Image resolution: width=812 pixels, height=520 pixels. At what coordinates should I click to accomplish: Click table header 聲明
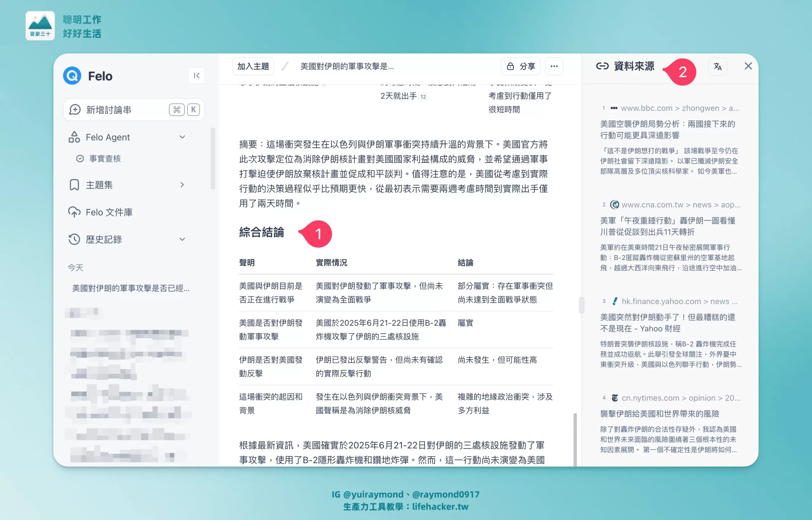(246, 263)
